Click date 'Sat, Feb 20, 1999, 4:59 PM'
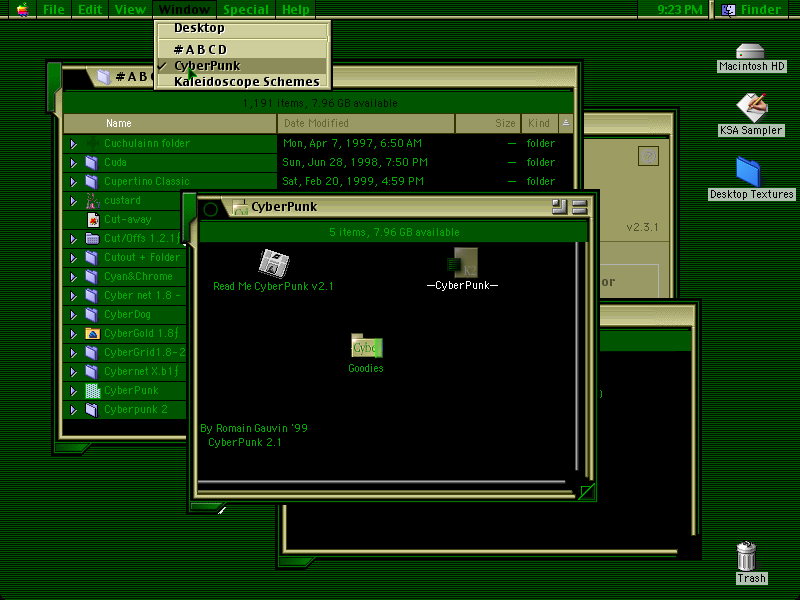 click(353, 181)
